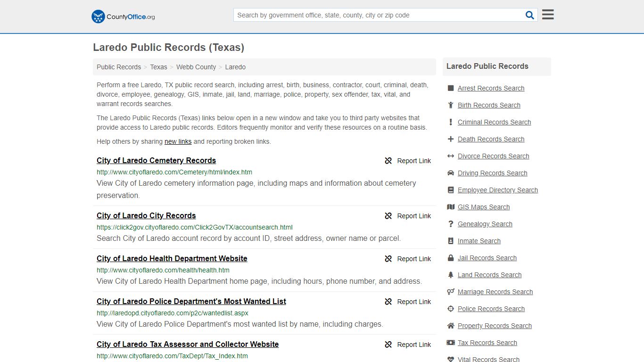Open City of Laredo City Records
This screenshot has width=644, height=362.
pos(146,215)
